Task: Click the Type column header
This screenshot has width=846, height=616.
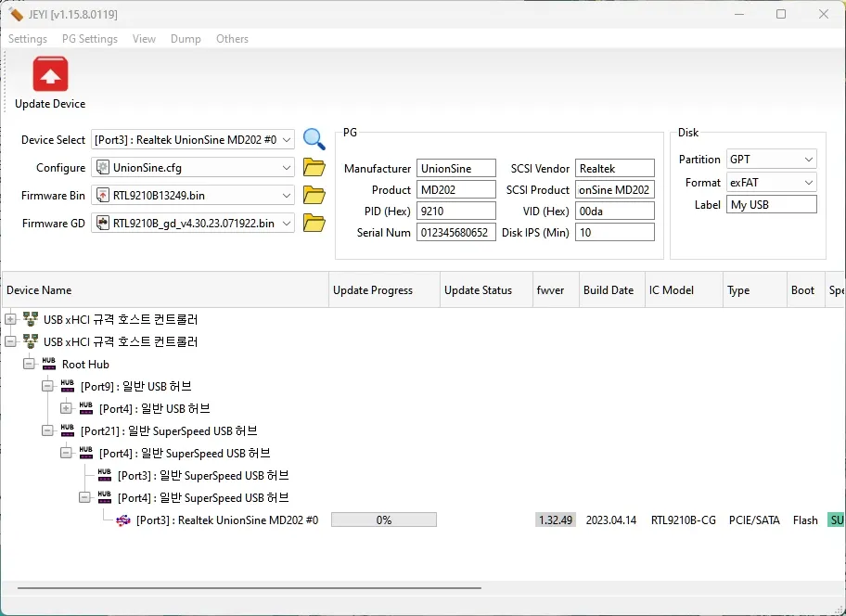Action: (755, 289)
